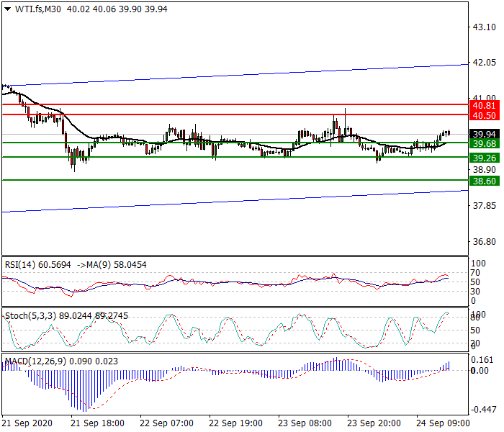Select the 42.05 price axis value
This screenshot has height=432, width=504.
pos(485,63)
